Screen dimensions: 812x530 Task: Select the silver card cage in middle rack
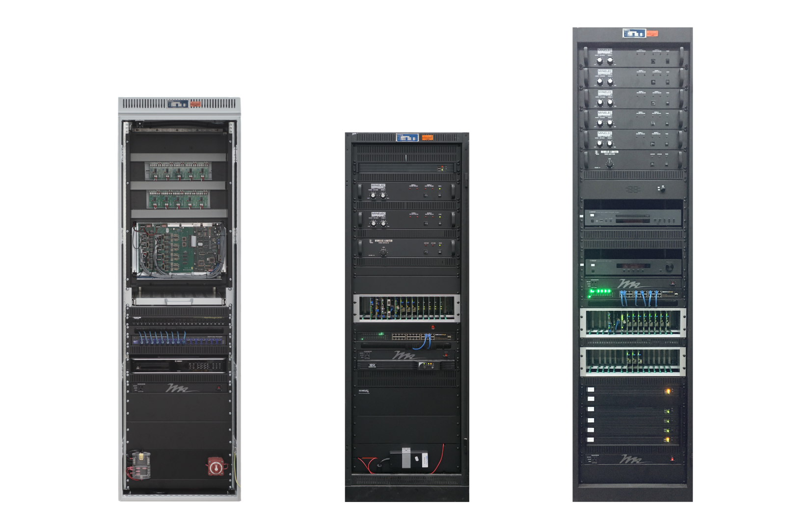[x=406, y=308]
